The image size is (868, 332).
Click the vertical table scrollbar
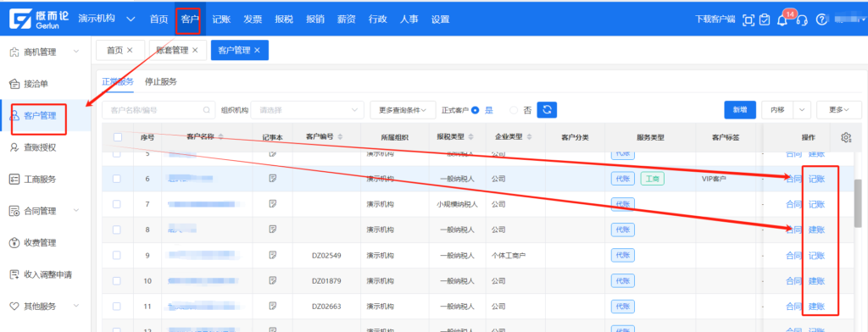point(858,203)
